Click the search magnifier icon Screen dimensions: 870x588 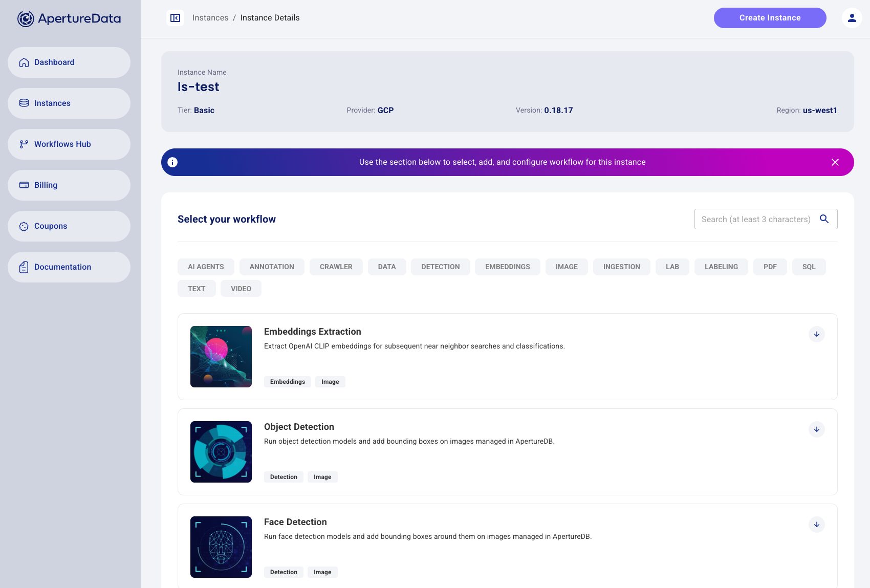pos(824,219)
